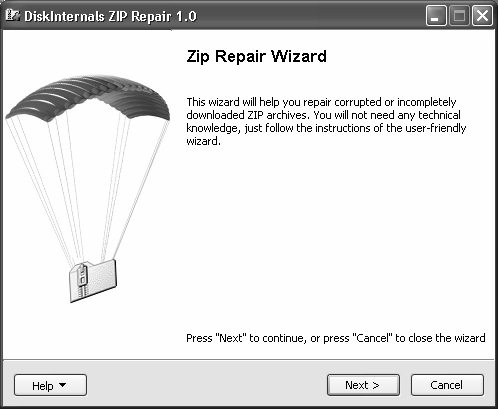This screenshot has height=409, width=498.
Task: Click the DiskInternals ZIP Repair 1.0 title text
Action: [x=110, y=16]
